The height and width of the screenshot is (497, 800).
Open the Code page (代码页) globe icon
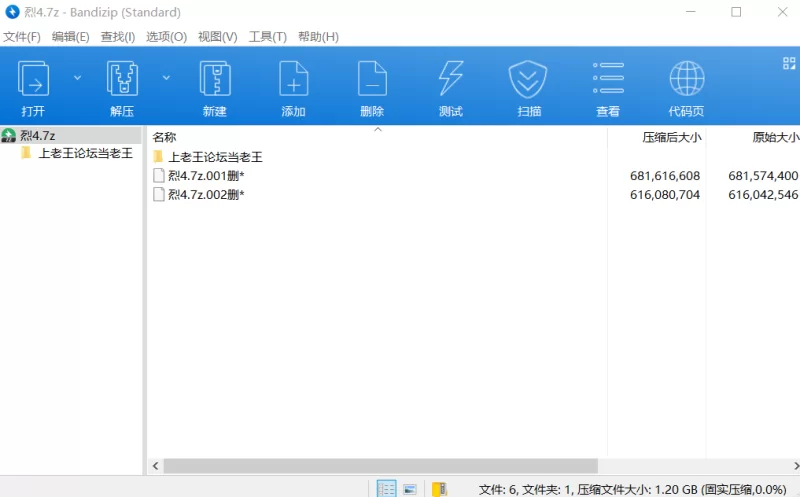(687, 78)
